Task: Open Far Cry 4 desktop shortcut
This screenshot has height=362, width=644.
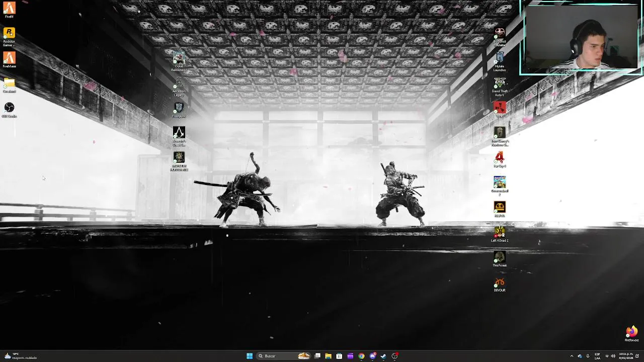Action: point(500,159)
